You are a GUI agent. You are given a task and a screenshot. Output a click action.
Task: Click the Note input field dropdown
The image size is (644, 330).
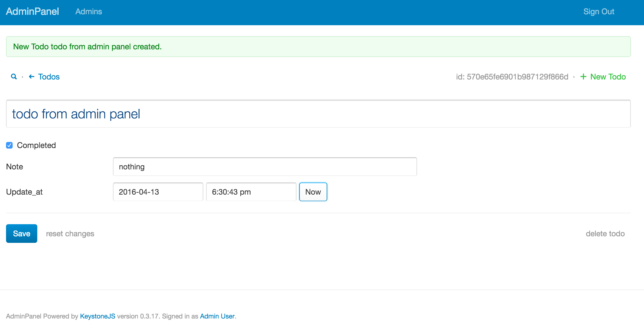(264, 167)
